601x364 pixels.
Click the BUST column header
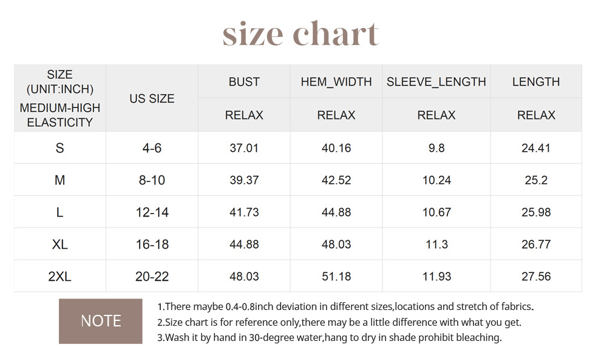pos(244,82)
